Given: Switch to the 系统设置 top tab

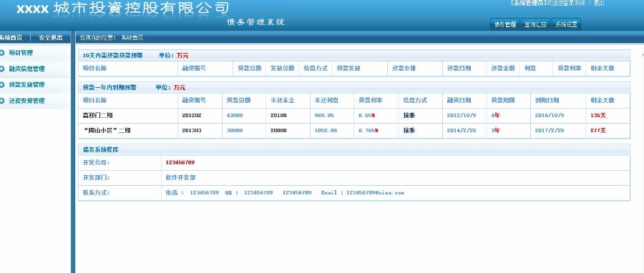Looking at the screenshot, I should click(566, 24).
